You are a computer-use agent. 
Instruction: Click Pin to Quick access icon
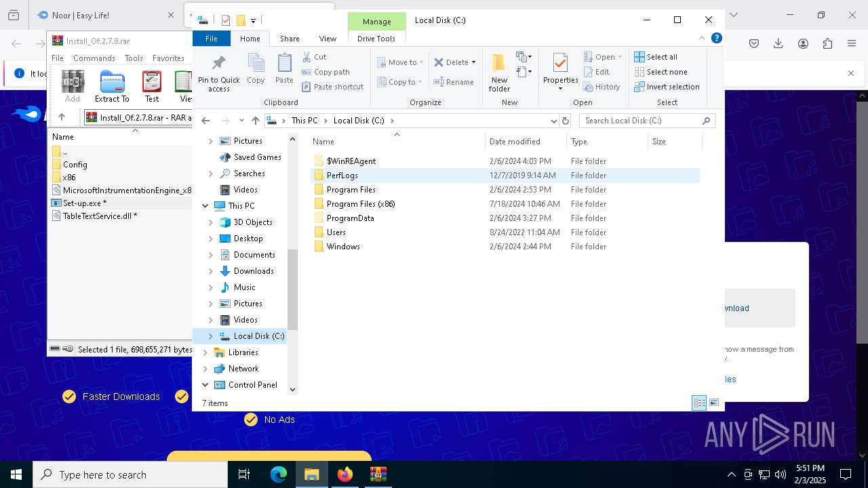[x=218, y=73]
